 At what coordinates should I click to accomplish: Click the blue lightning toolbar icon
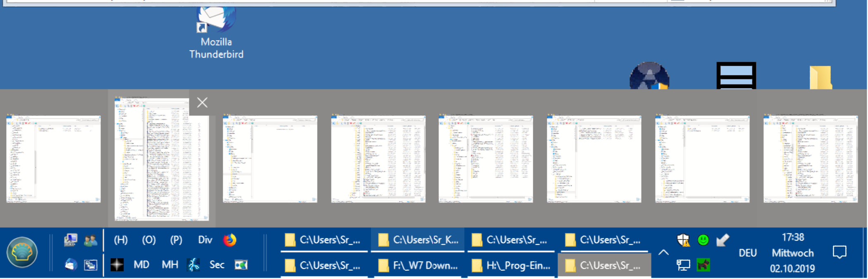point(193,265)
